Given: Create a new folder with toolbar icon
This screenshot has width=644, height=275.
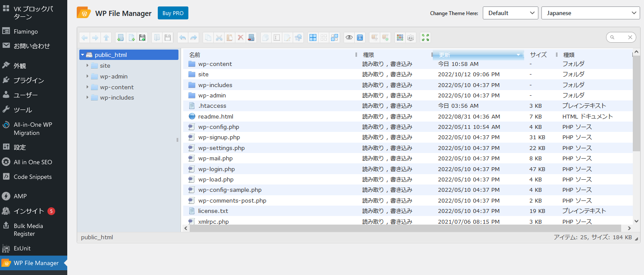Looking at the screenshot, I should (121, 37).
